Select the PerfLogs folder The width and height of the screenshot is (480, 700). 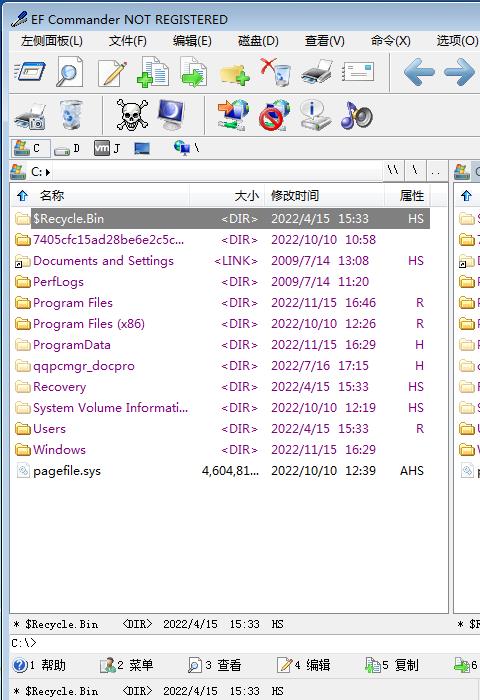[222, 282]
